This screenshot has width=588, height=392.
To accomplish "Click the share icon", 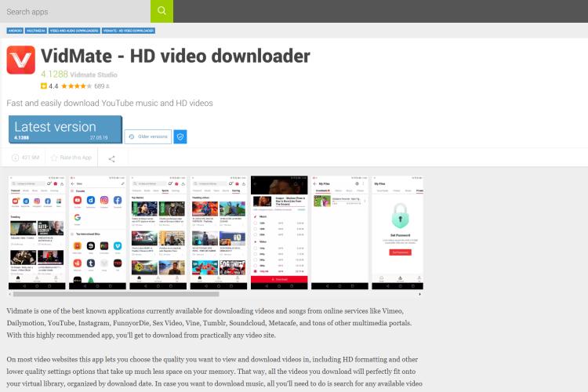I will [x=112, y=158].
